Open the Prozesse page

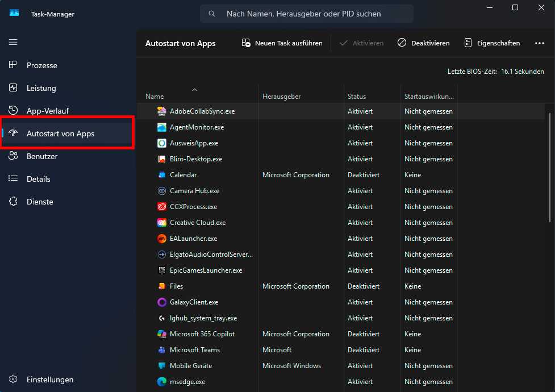click(67, 65)
